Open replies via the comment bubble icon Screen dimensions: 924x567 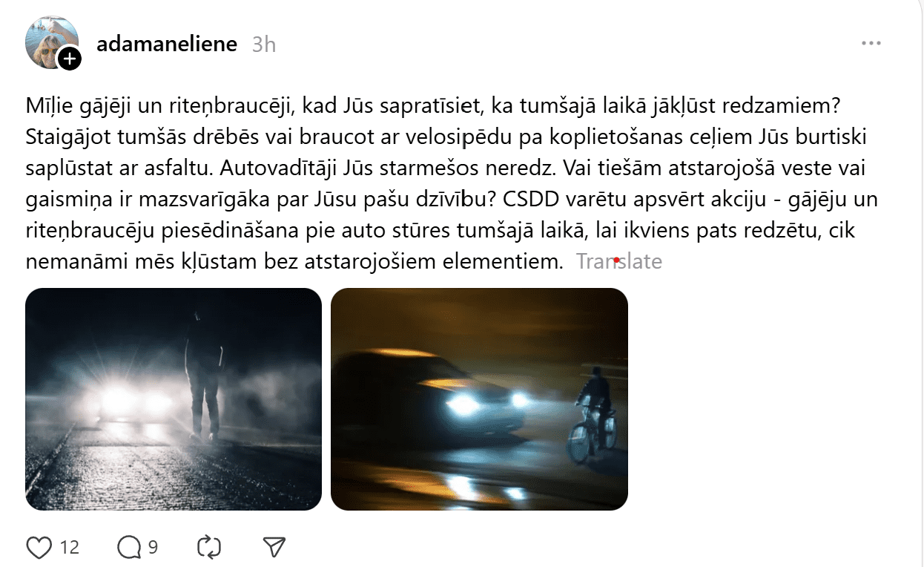tap(129, 548)
